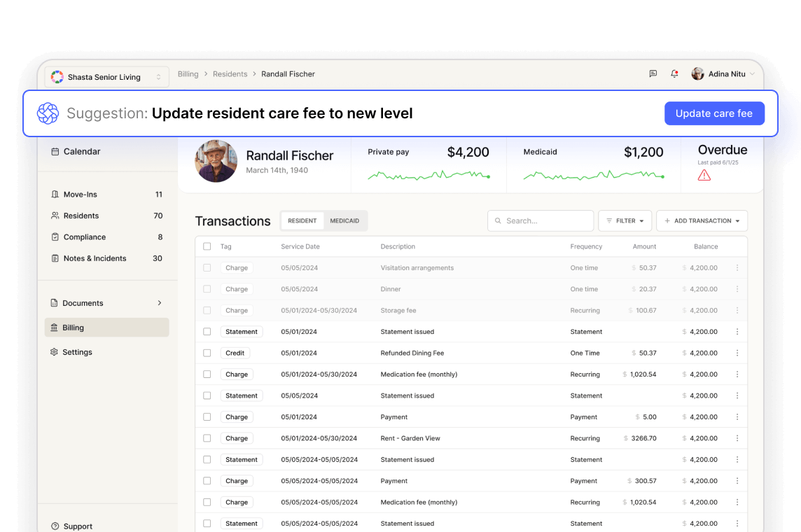Image resolution: width=801 pixels, height=532 pixels.
Task: Open row menu for $5.00 Payment
Action: point(737,417)
